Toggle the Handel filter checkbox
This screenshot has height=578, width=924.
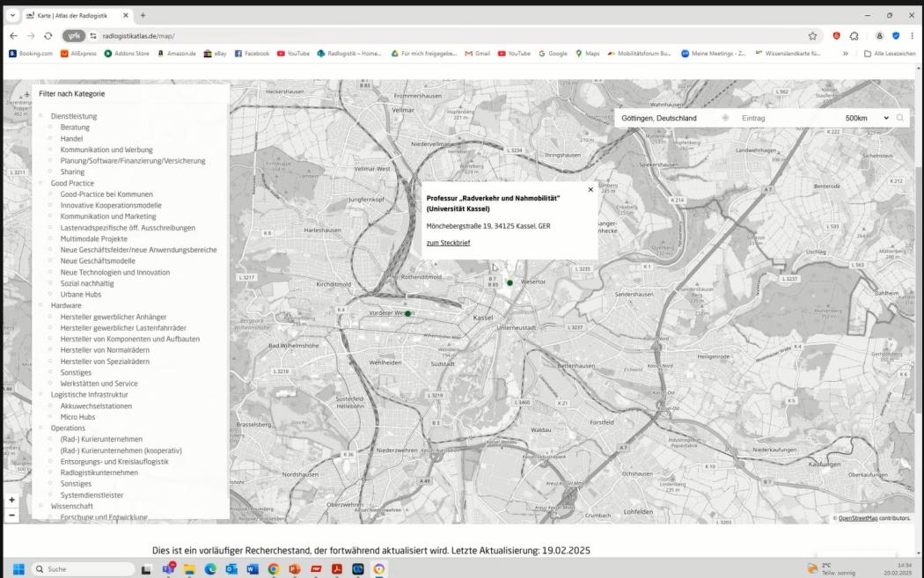click(x=50, y=138)
